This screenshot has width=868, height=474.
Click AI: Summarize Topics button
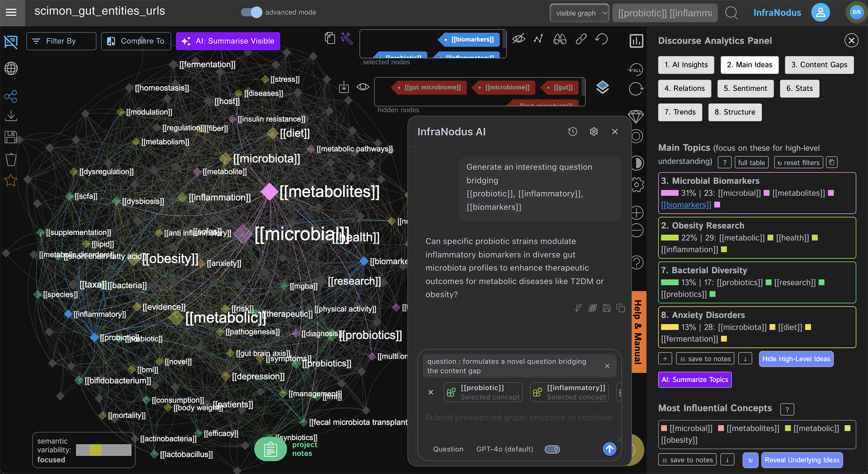695,380
